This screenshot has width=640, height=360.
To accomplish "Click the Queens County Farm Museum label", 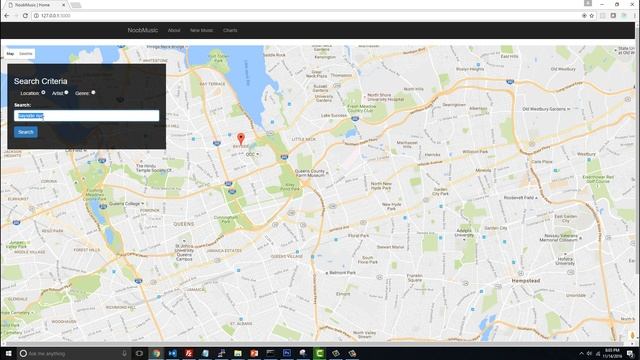I will click(x=310, y=173).
